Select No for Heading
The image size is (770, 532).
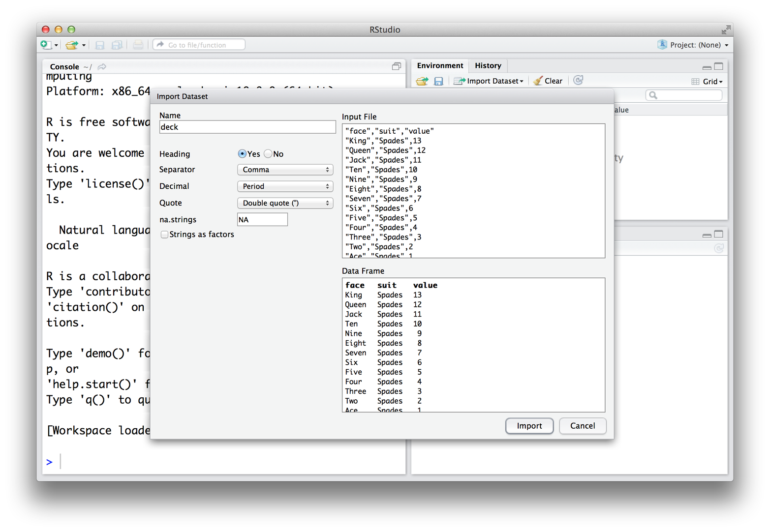[x=268, y=154]
